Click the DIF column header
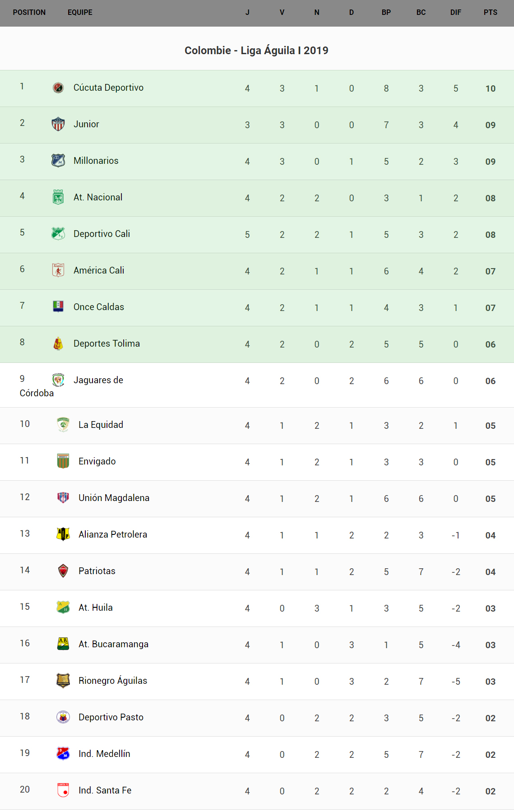 coord(455,13)
